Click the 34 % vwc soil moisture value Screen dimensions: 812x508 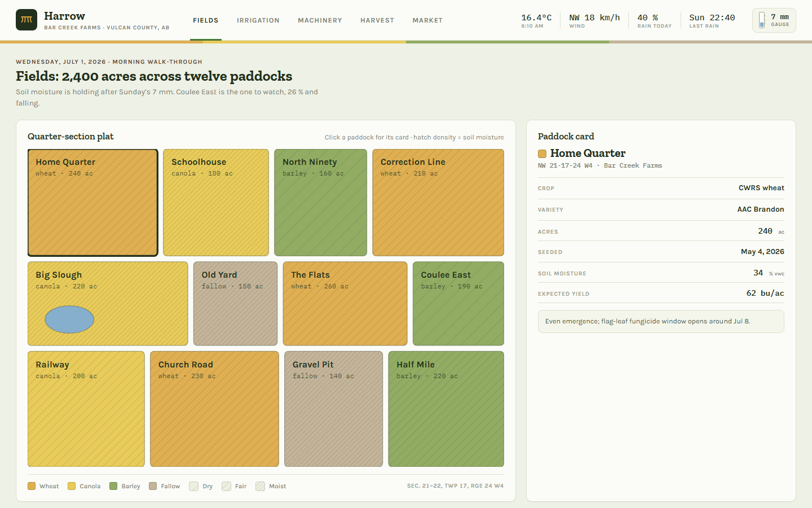[x=769, y=273]
